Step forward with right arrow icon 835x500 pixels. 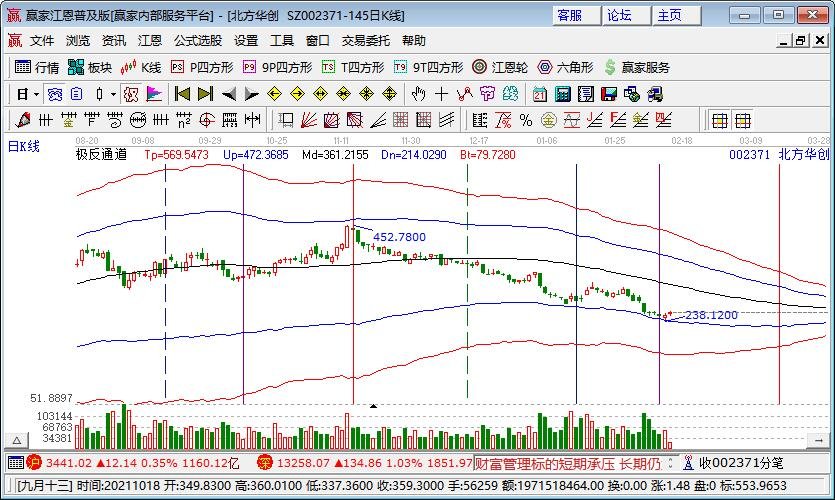pyautogui.click(x=251, y=95)
